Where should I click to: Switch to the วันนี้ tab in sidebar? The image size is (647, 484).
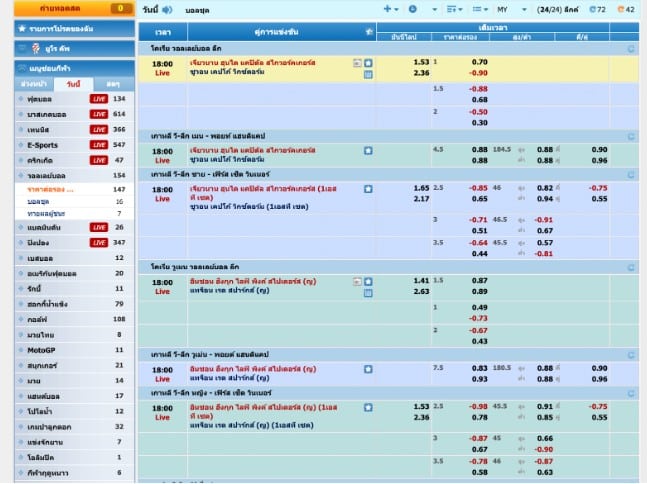(x=74, y=84)
